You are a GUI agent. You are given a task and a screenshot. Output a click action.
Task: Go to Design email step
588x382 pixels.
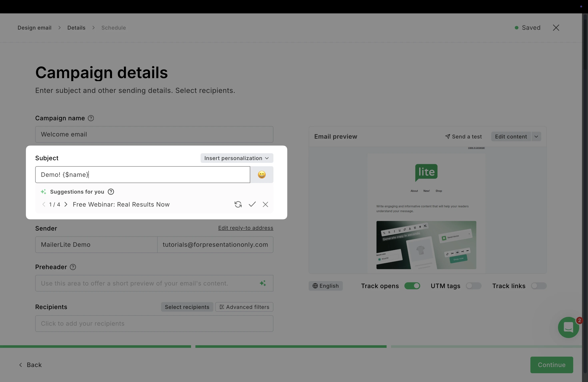point(35,28)
